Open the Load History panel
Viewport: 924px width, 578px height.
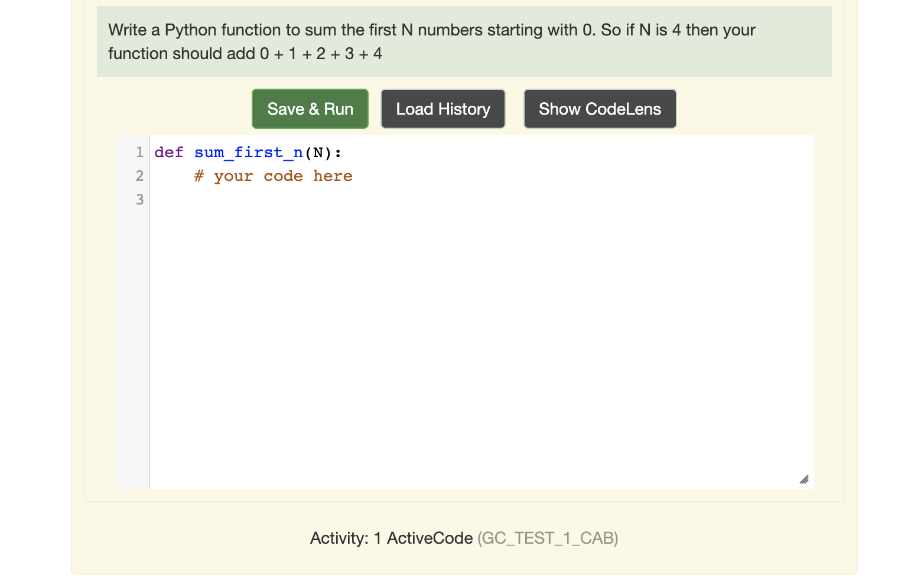click(443, 109)
